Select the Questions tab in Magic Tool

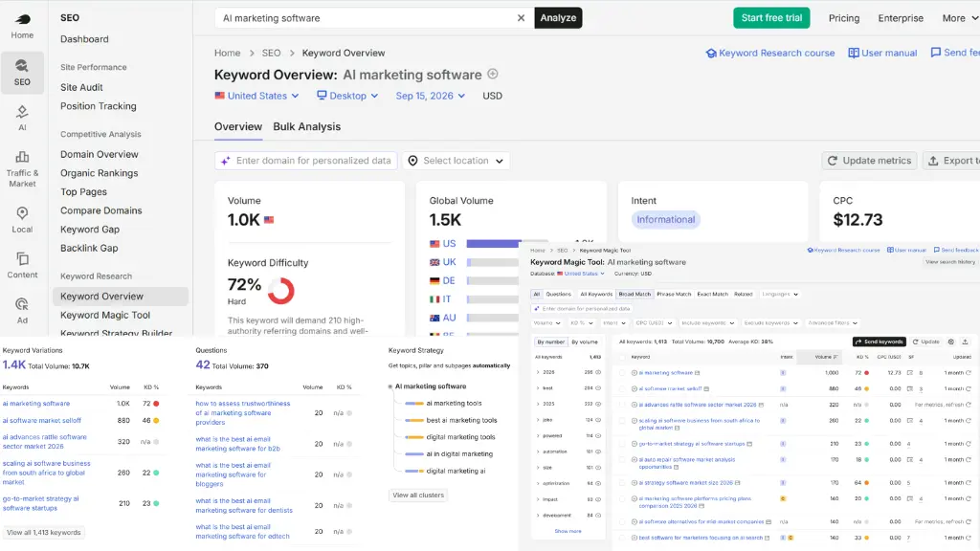click(x=558, y=295)
